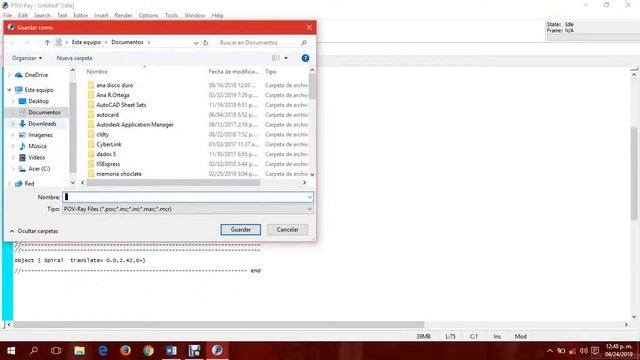Select the AutoCAD Sheet Sets folder

click(x=121, y=105)
